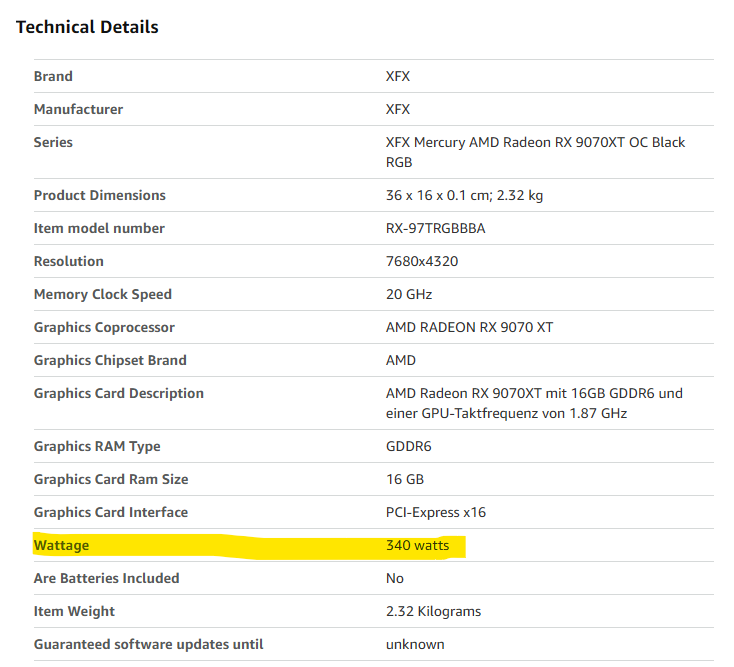Click the highlighted Wattage label
The height and width of the screenshot is (667, 734).
(x=61, y=545)
